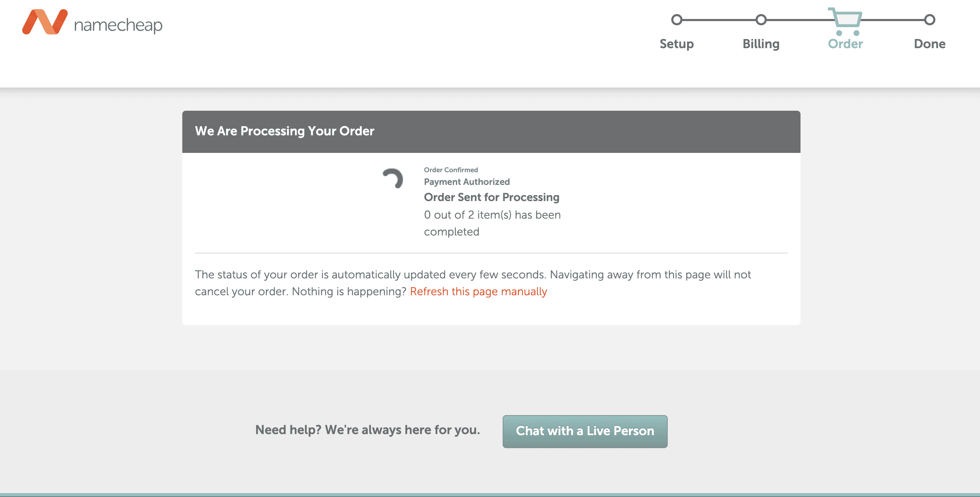Click the spinning loading indicator
This screenshot has height=497, width=980.
393,179
